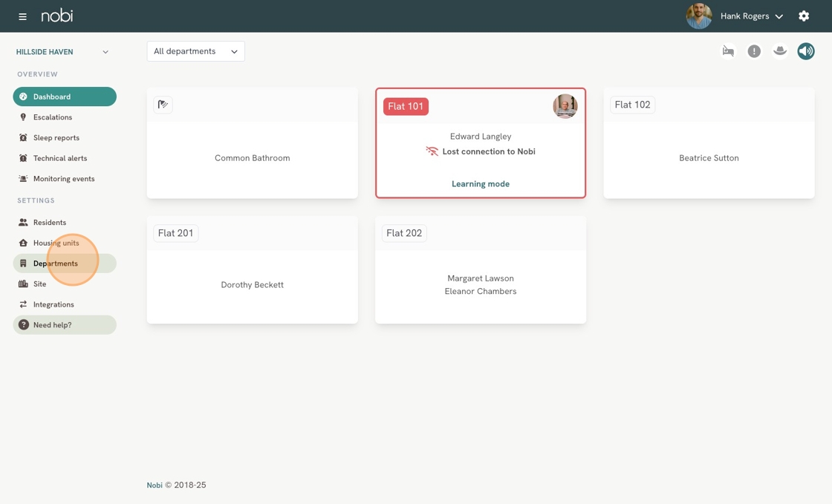Screen dimensions: 832x504
Task: Click the Monitoring events siren icon
Action: tap(23, 179)
